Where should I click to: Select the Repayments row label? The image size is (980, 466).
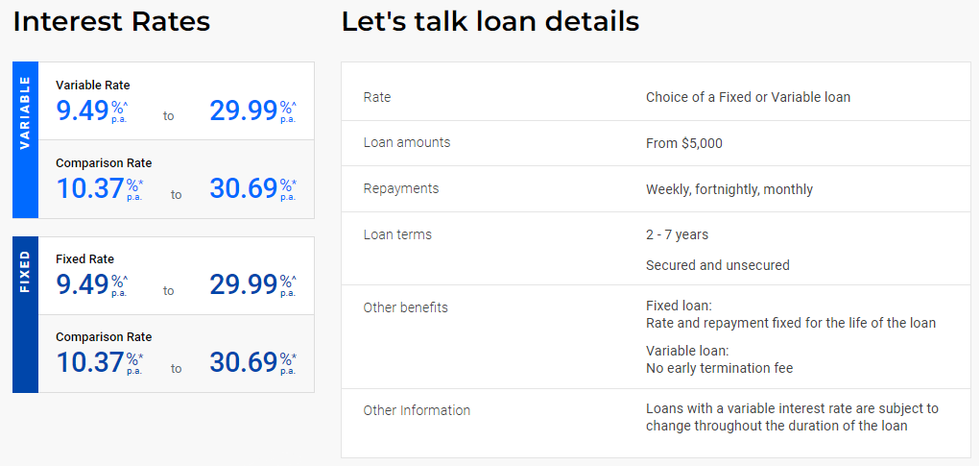401,188
